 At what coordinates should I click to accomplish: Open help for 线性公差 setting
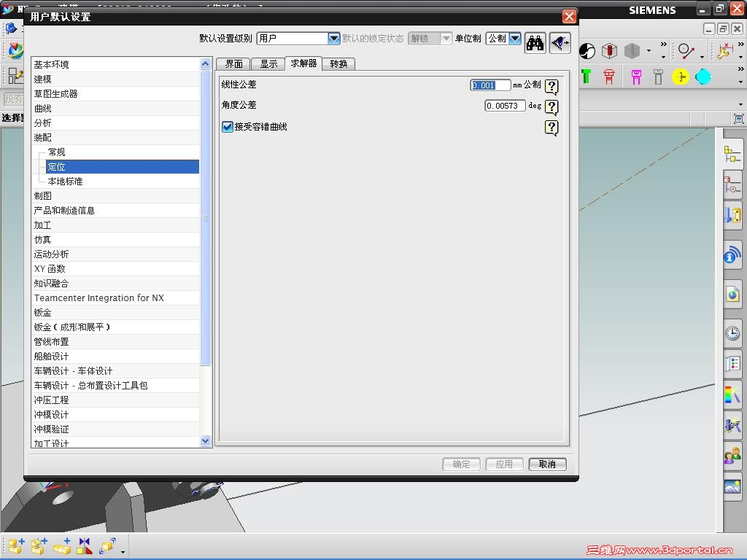(x=551, y=86)
